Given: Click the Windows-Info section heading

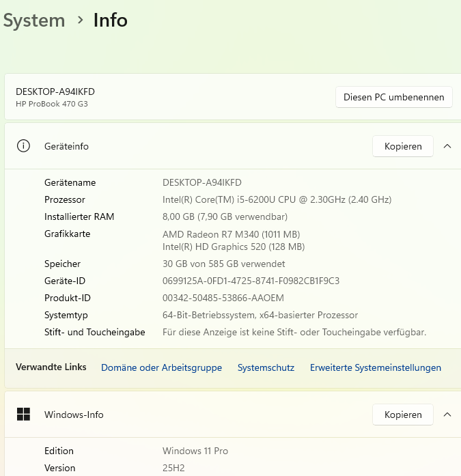Looking at the screenshot, I should click(x=74, y=415).
